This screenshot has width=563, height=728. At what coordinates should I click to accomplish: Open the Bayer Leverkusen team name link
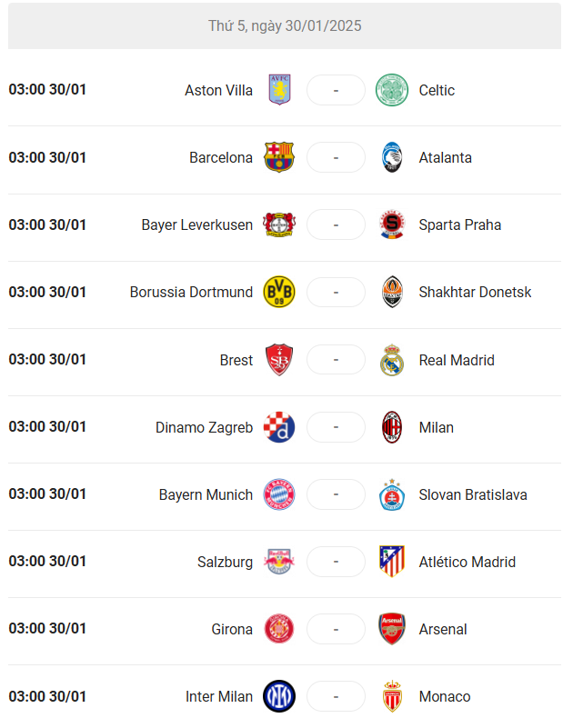tap(197, 224)
